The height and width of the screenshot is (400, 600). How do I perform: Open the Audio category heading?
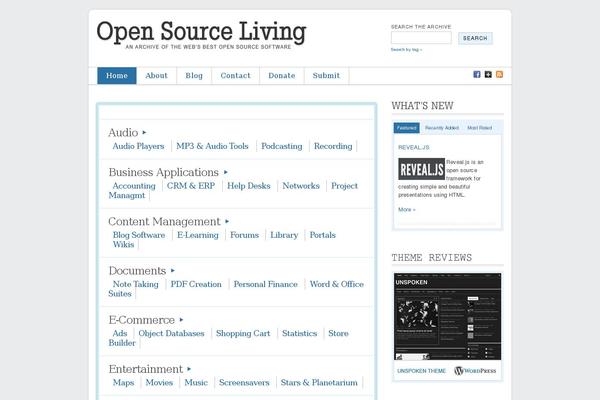pyautogui.click(x=123, y=132)
